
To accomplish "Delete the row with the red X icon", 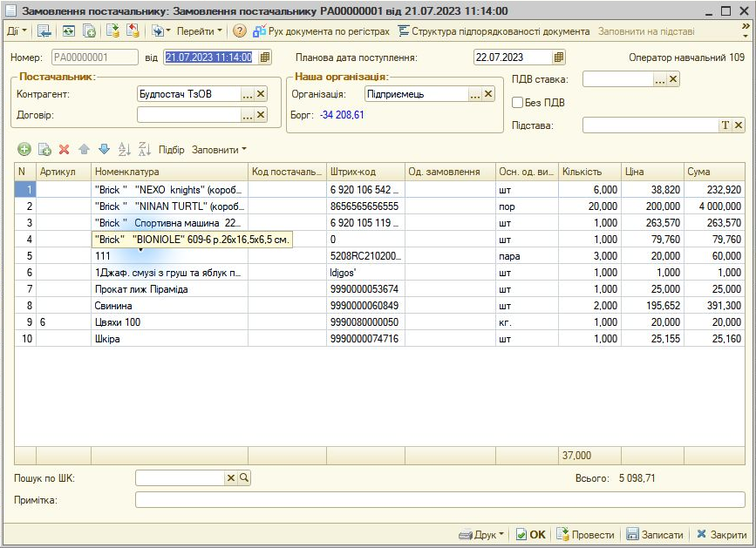I will (65, 149).
